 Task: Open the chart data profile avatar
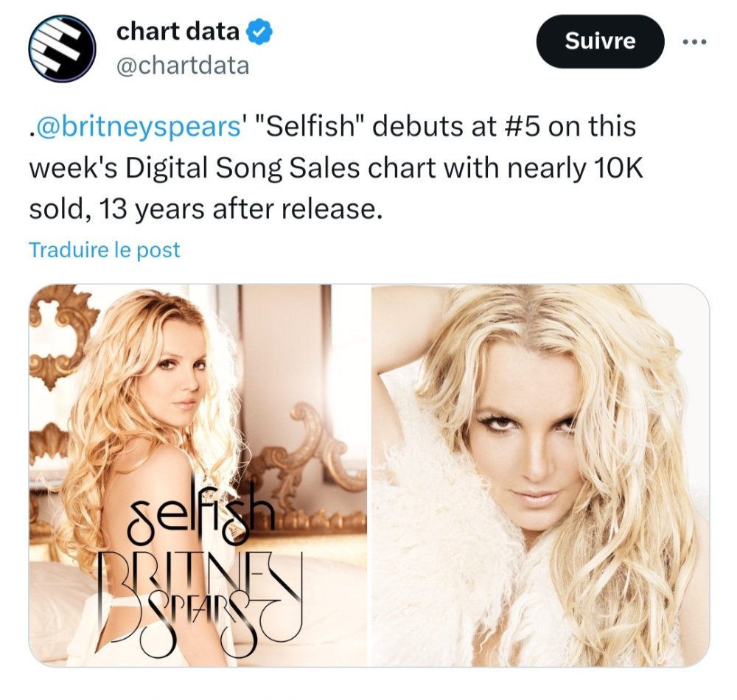point(62,49)
